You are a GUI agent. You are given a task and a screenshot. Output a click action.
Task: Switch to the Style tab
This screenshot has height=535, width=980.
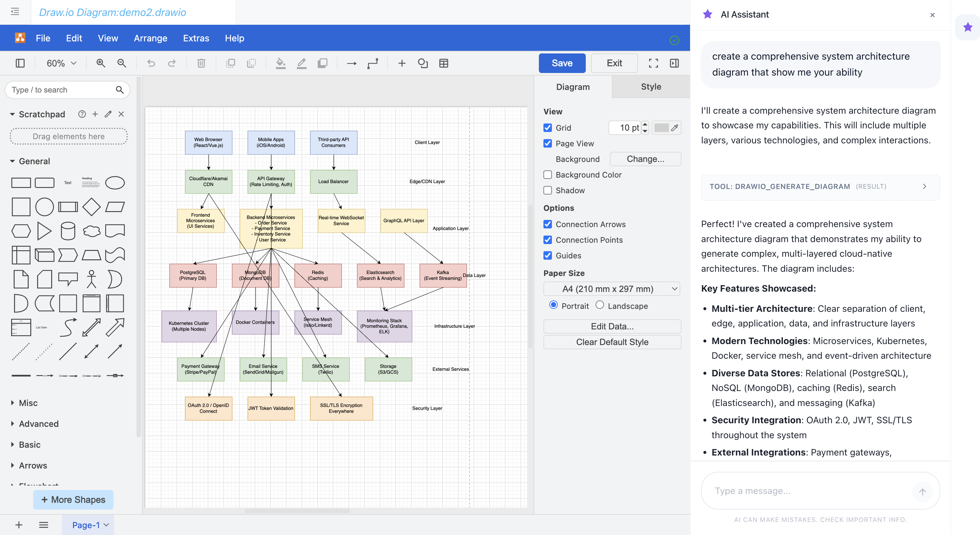click(x=651, y=87)
